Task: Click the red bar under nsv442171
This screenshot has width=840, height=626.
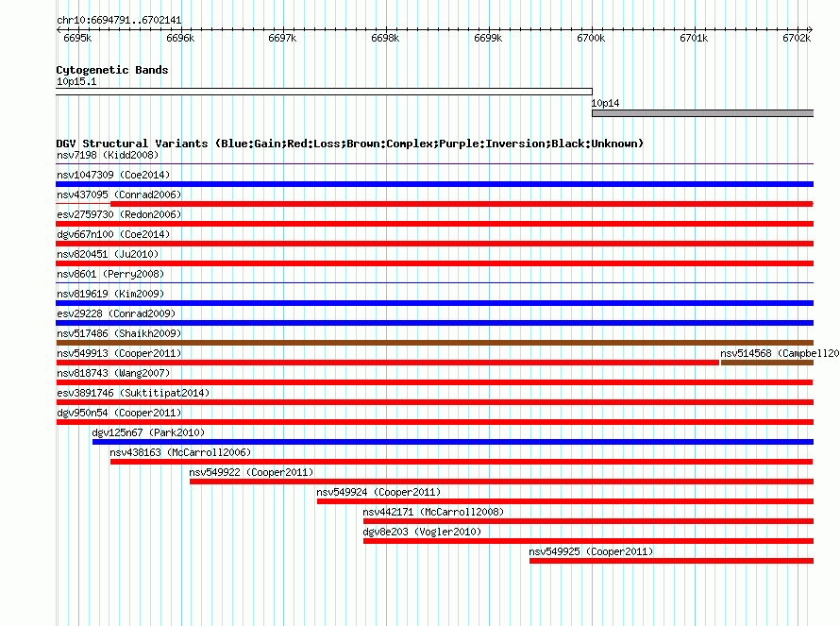Action: click(x=588, y=521)
